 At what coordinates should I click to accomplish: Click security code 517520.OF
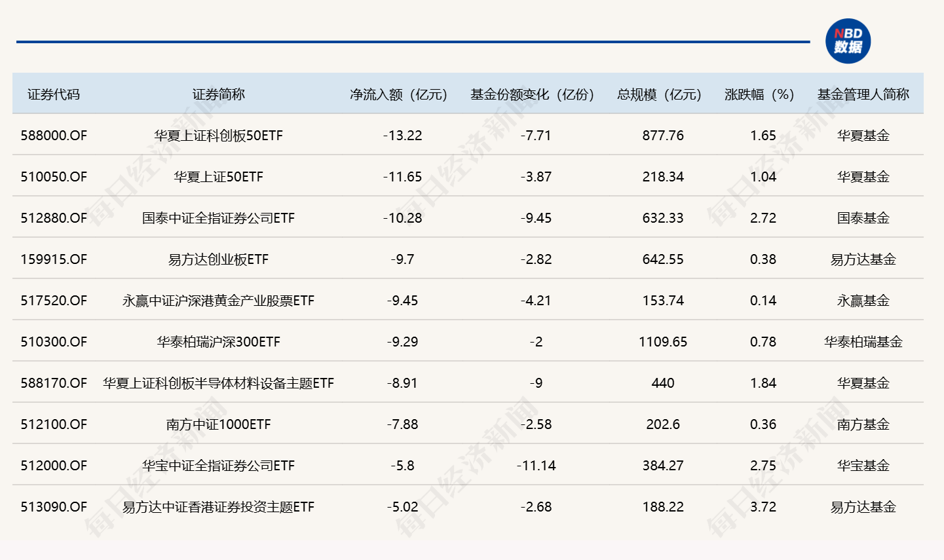click(54, 301)
